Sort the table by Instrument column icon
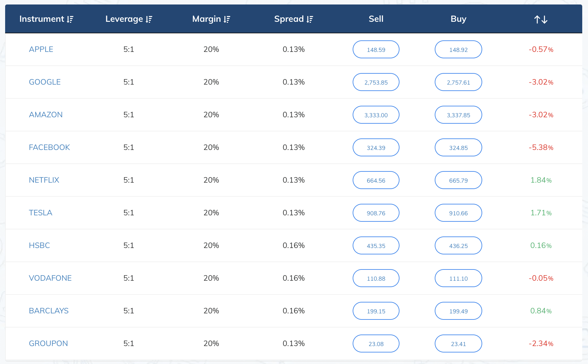 70,20
